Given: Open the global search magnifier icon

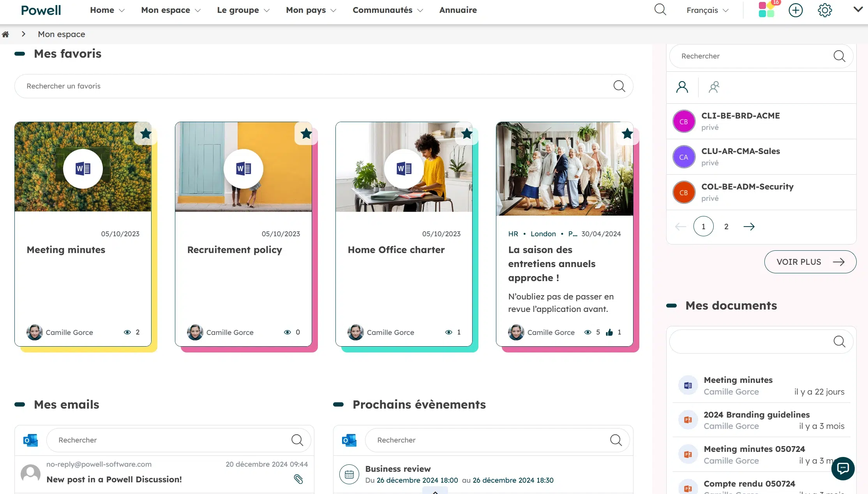Looking at the screenshot, I should coord(660,10).
